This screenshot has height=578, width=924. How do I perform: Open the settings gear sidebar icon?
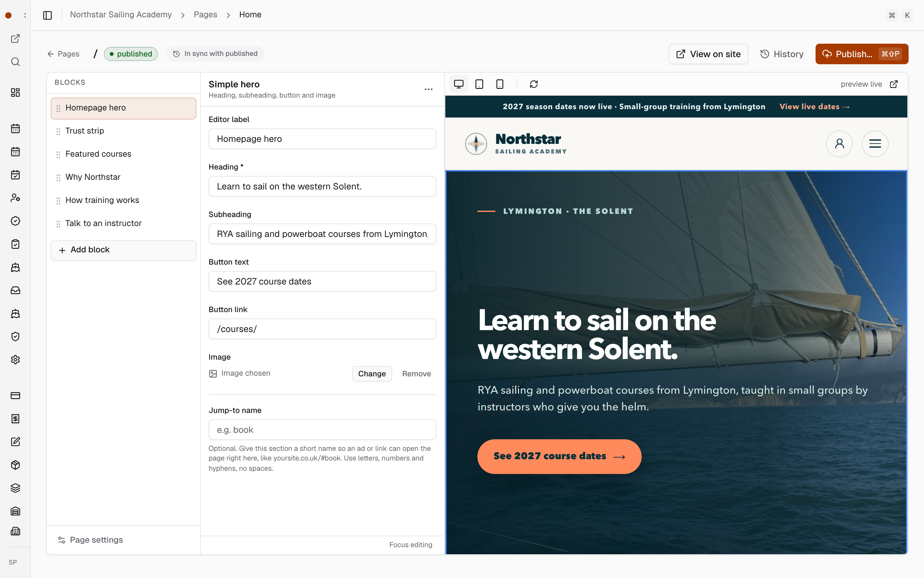[15, 360]
